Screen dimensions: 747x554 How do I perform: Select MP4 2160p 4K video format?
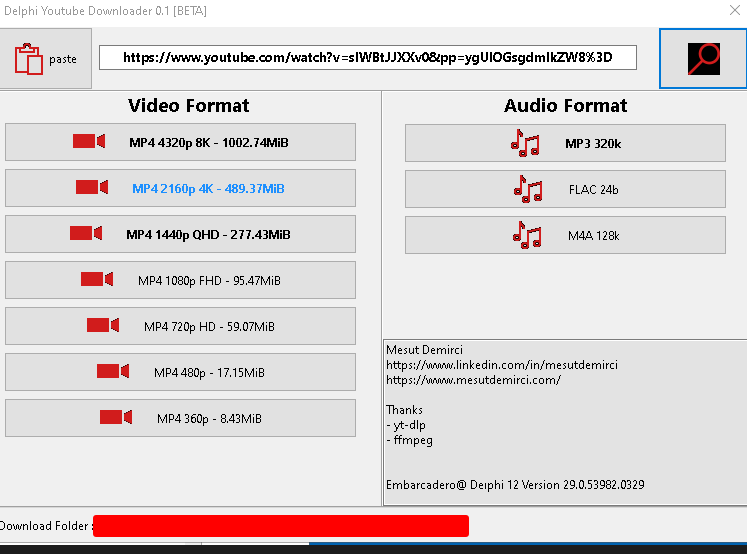point(208,188)
